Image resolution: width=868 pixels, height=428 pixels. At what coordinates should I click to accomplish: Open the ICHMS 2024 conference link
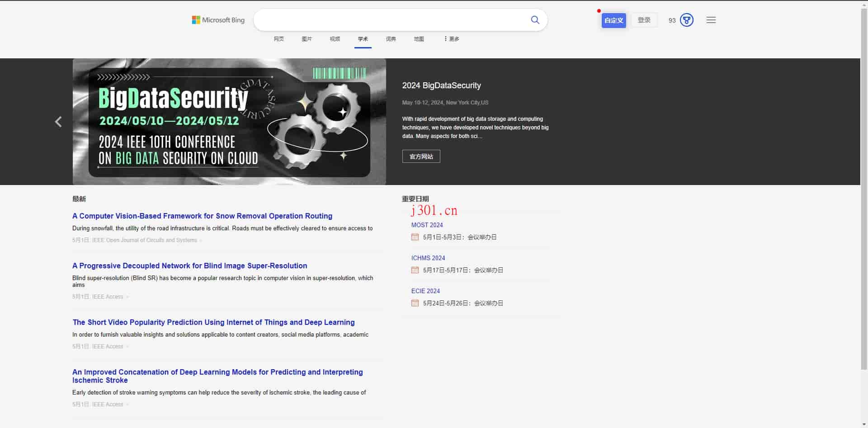tap(428, 258)
